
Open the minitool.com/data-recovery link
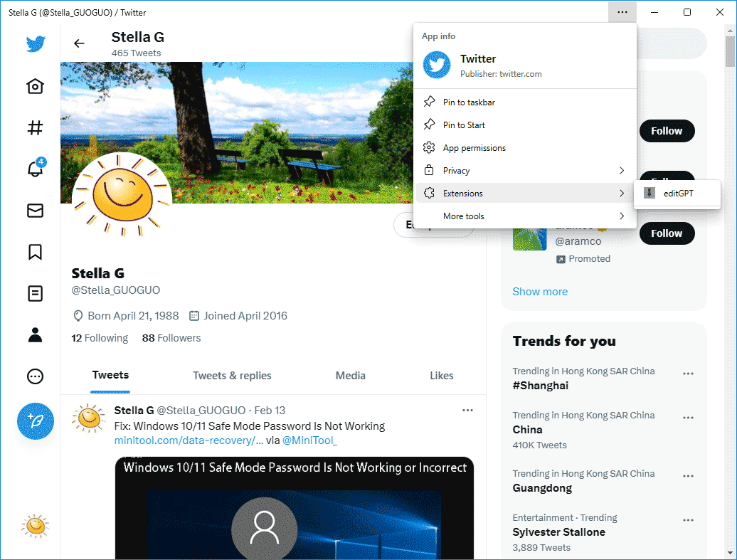pos(189,440)
